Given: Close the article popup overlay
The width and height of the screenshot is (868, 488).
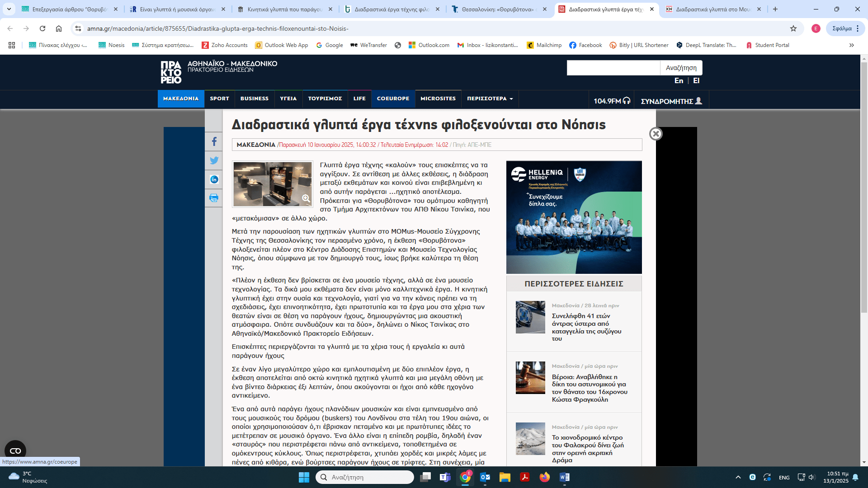Looking at the screenshot, I should pyautogui.click(x=656, y=134).
